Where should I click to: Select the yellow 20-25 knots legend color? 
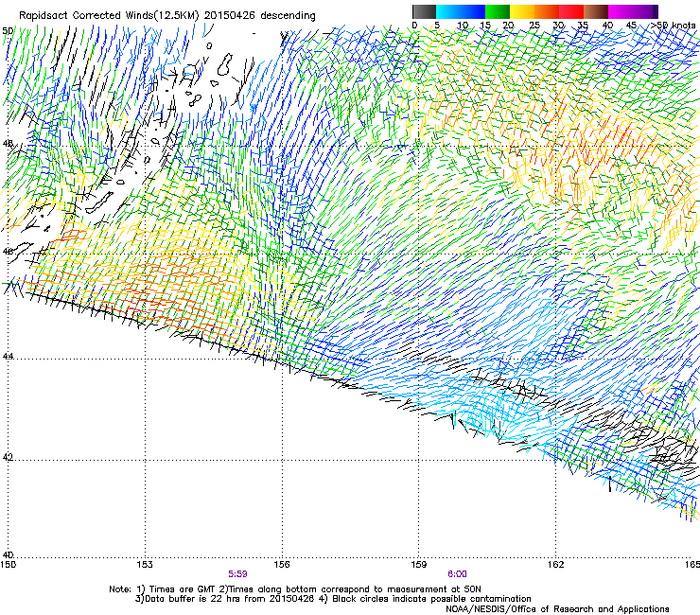[x=522, y=11]
